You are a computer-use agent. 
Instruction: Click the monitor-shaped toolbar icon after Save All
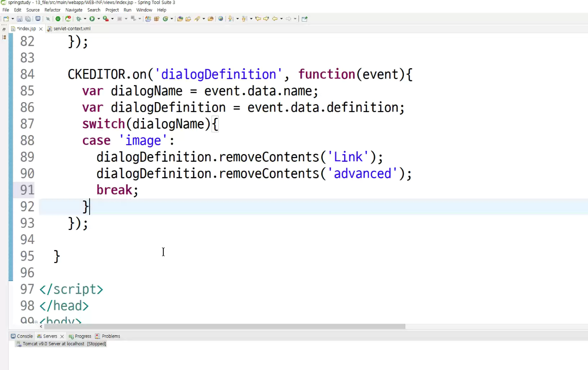[38, 19]
